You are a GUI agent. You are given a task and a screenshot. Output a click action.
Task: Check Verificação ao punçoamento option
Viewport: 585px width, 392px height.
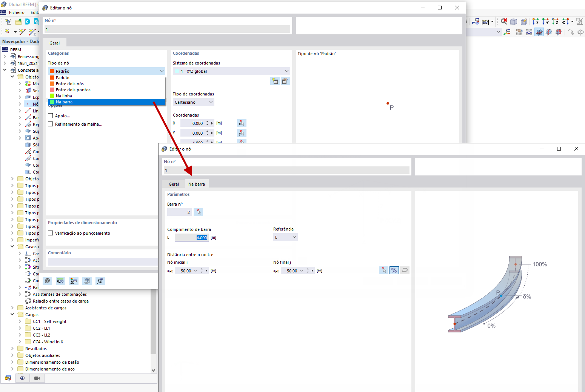click(x=50, y=233)
